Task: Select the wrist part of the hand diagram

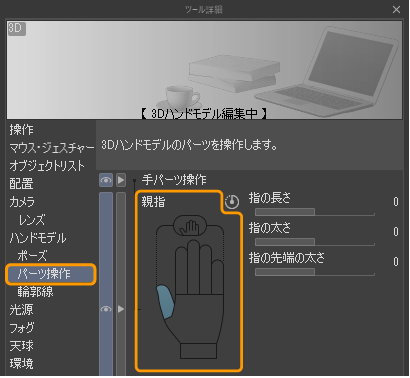Action: point(199,351)
